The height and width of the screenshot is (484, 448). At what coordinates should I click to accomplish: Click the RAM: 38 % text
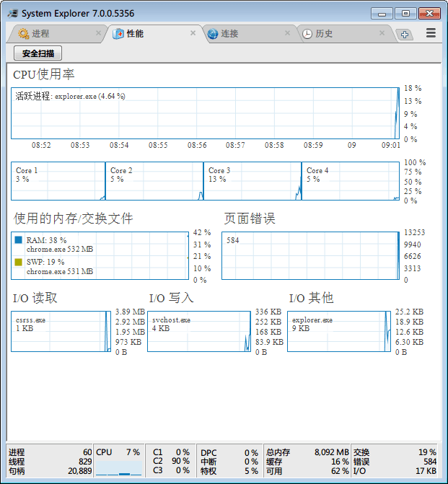tap(46, 240)
